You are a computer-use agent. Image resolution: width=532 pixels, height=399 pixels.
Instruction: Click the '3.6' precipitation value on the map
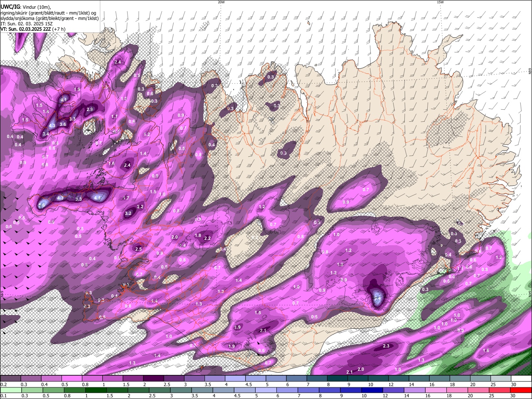(63, 124)
